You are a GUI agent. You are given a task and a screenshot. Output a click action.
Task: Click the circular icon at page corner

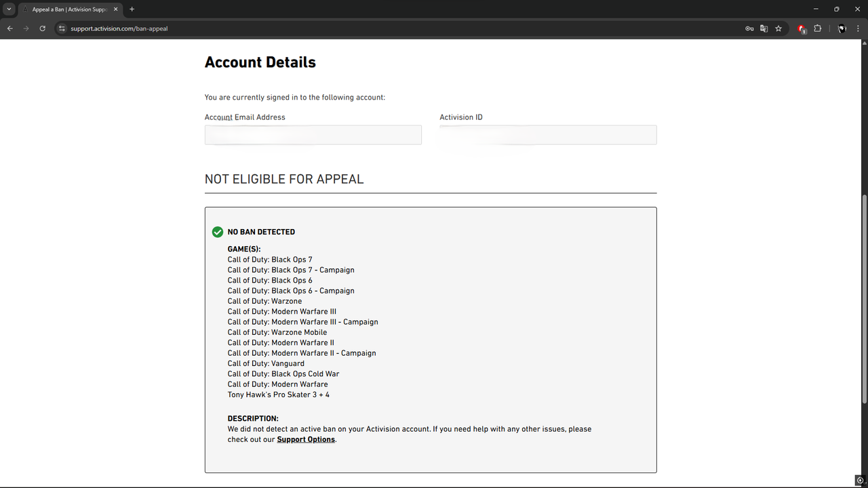[860, 481]
